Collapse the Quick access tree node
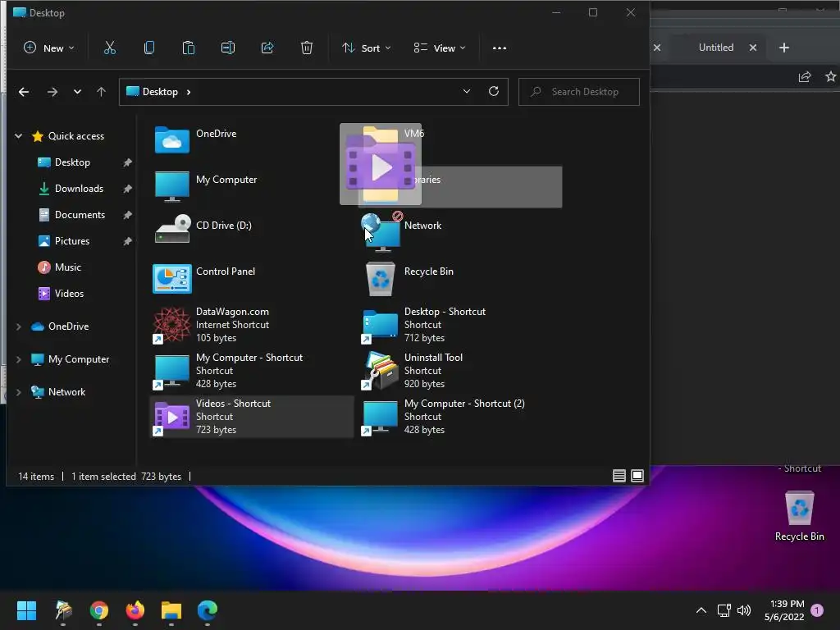The height and width of the screenshot is (630, 840). click(18, 136)
